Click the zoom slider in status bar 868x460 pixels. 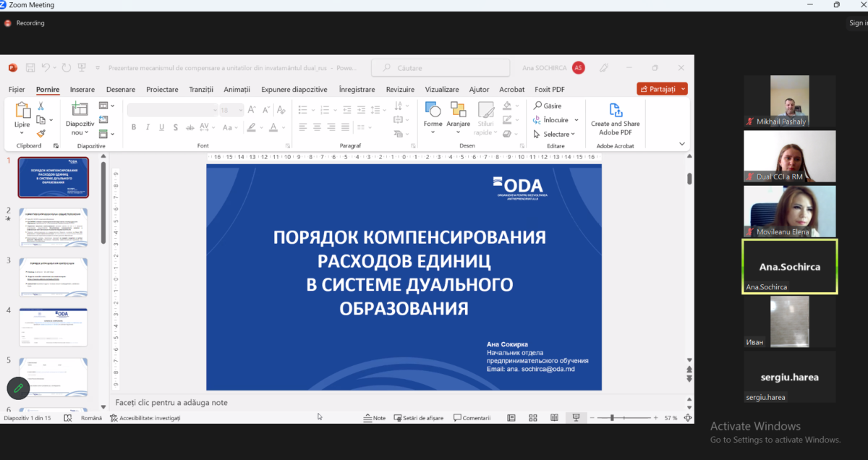[x=625, y=418]
